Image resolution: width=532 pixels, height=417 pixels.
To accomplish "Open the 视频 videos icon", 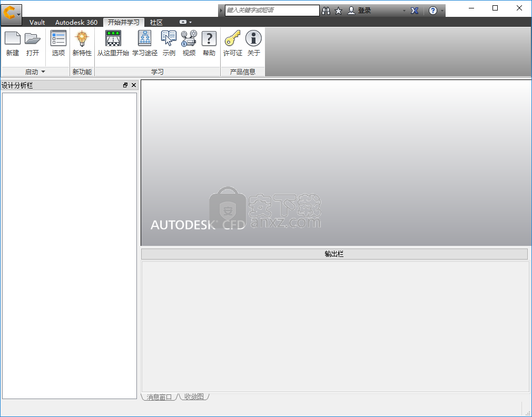I will (189, 38).
